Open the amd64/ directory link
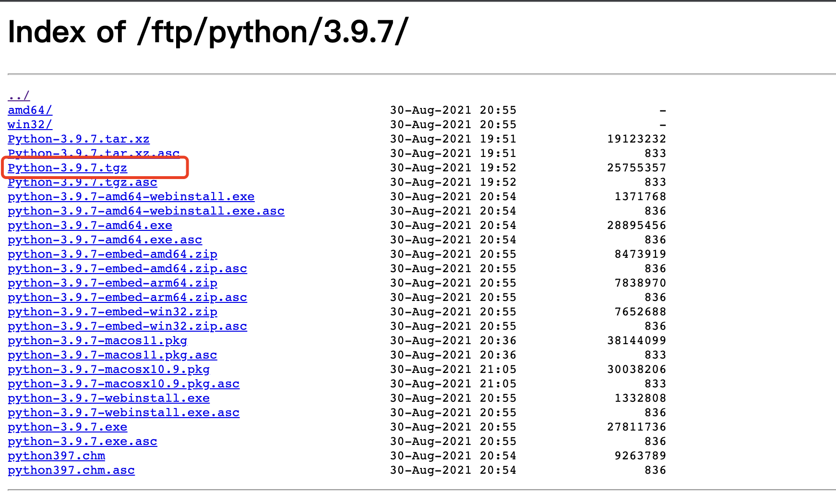Image resolution: width=836 pixels, height=504 pixels. pos(30,110)
